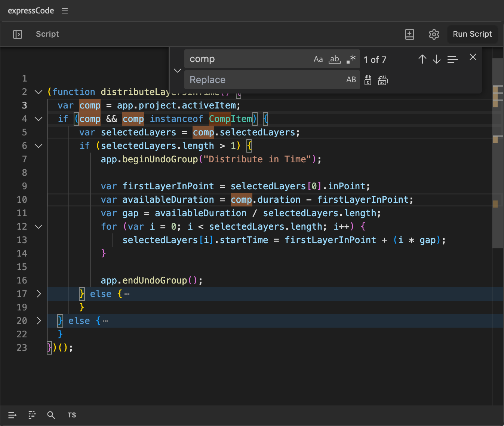Click the Replace All icon in find widget
504x426 pixels.
(382, 80)
